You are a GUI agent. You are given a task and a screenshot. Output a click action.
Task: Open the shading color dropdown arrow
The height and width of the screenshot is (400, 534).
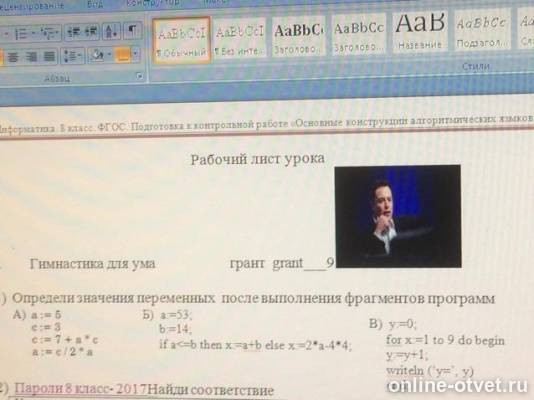click(x=109, y=54)
